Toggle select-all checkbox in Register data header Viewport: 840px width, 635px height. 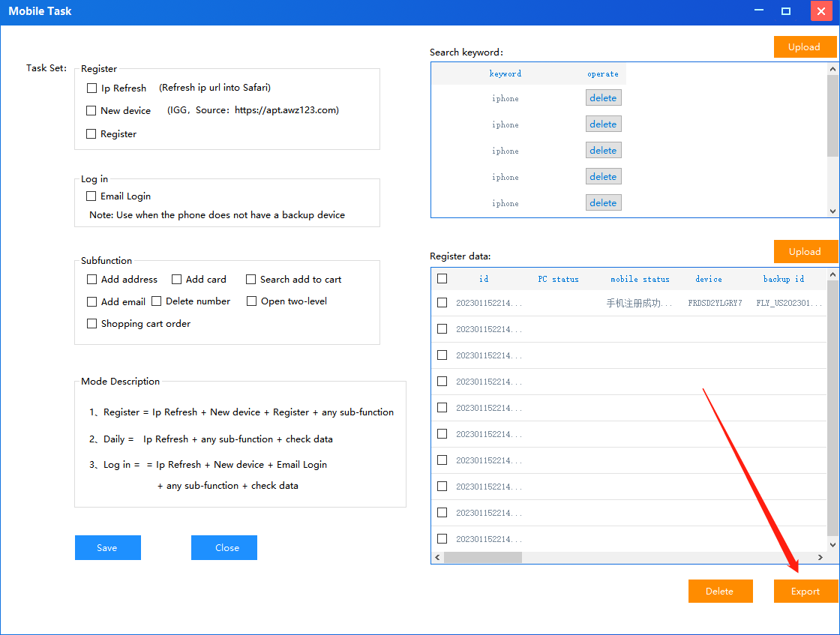[x=442, y=278]
